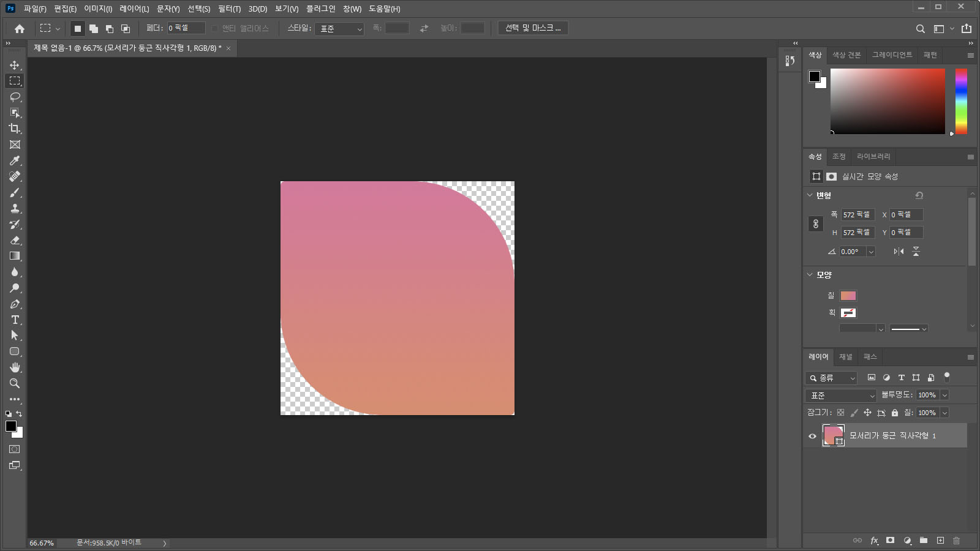The image size is (980, 551).
Task: Select the Pen tool
Action: click(15, 304)
